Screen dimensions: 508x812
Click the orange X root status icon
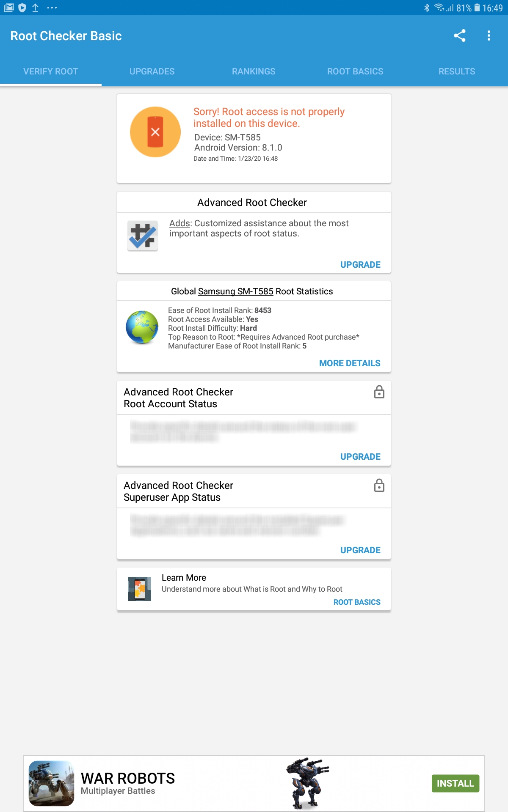click(156, 131)
